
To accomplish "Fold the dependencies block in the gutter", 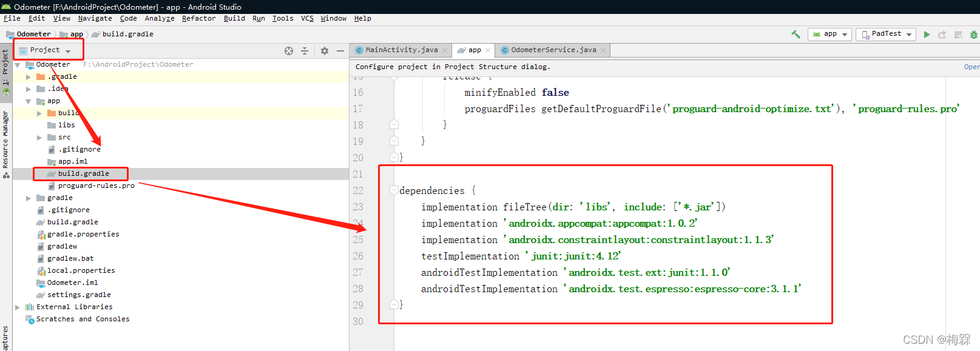I will pos(394,190).
